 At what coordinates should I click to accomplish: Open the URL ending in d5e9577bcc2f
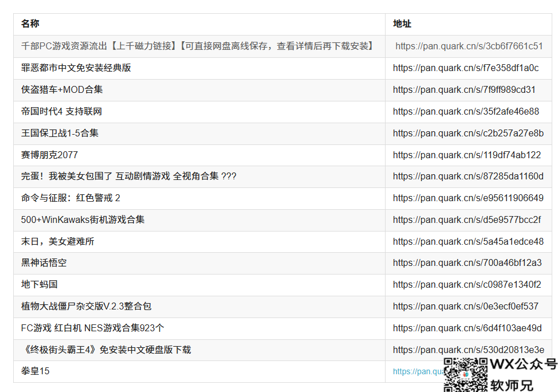tap(467, 220)
